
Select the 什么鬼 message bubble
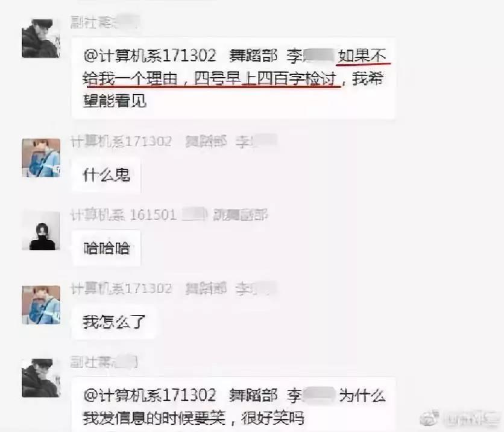(106, 176)
